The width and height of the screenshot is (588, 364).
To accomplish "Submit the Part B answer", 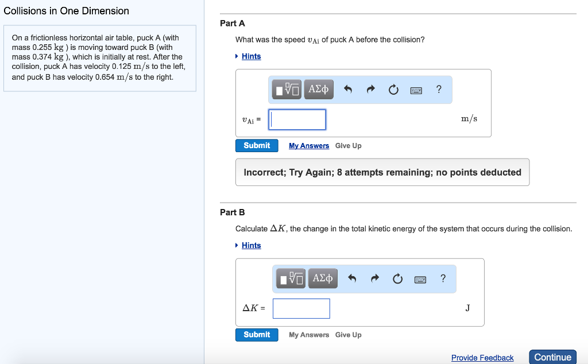I will 257,335.
